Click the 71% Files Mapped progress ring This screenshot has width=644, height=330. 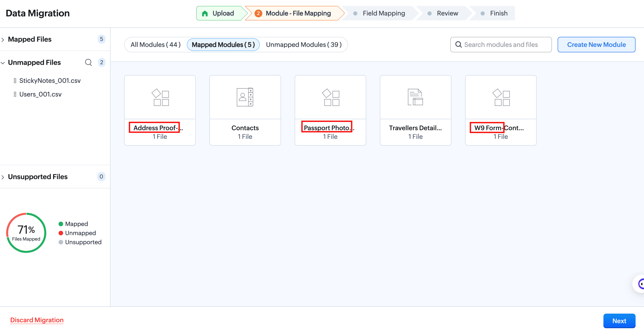pyautogui.click(x=26, y=233)
